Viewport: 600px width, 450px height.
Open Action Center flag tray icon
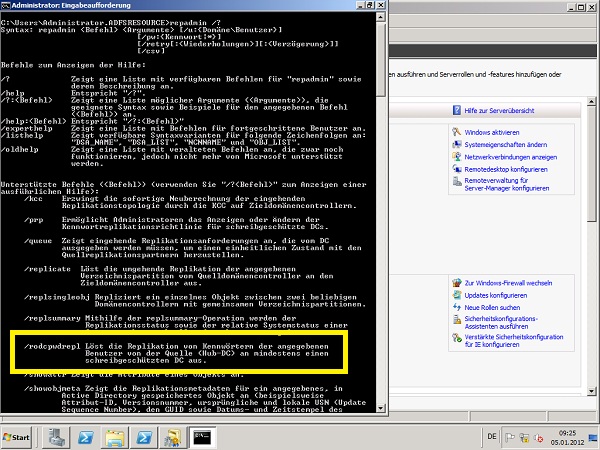(x=510, y=437)
